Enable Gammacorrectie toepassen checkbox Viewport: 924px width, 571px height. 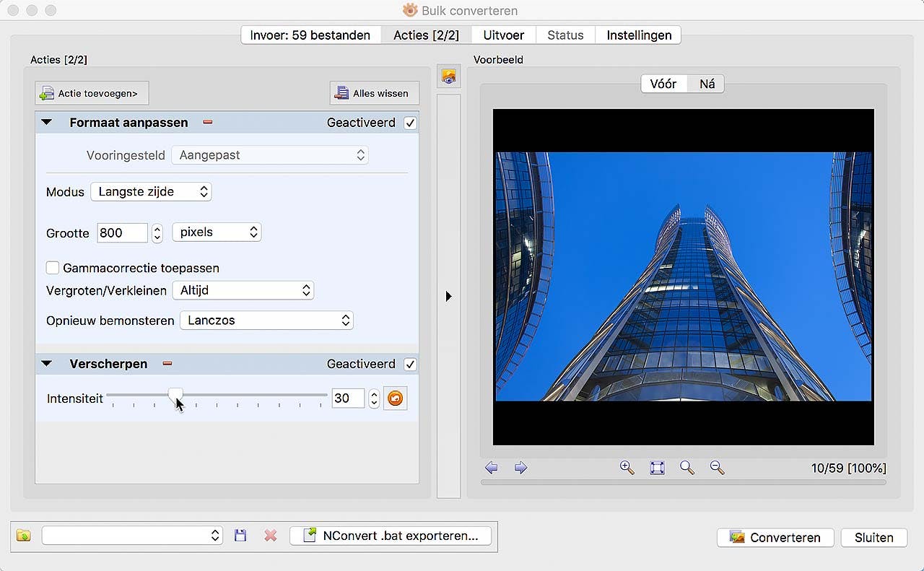[53, 268]
